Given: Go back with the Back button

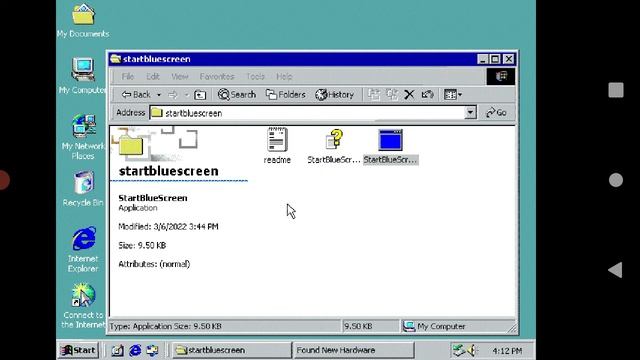Looking at the screenshot, I should pyautogui.click(x=136, y=95).
